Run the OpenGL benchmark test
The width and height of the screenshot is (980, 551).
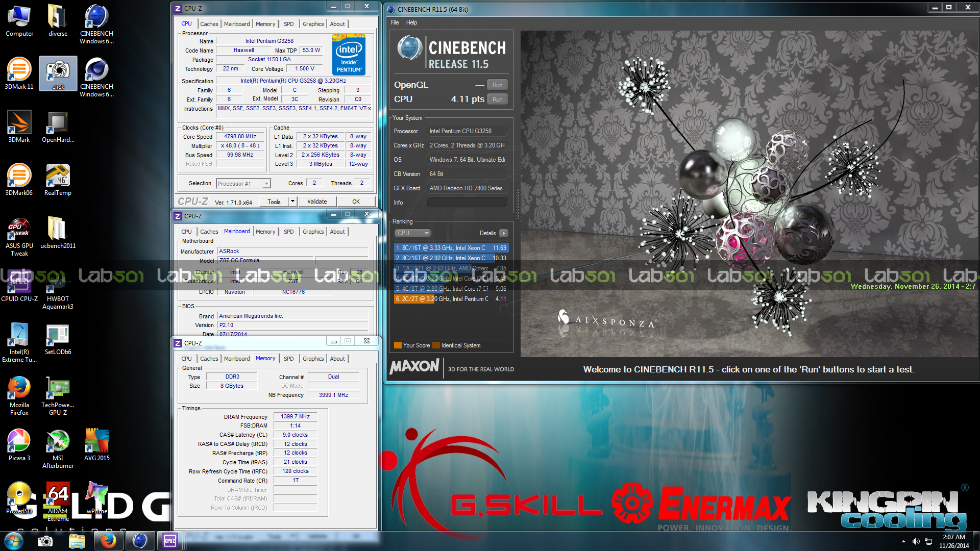[x=497, y=85]
